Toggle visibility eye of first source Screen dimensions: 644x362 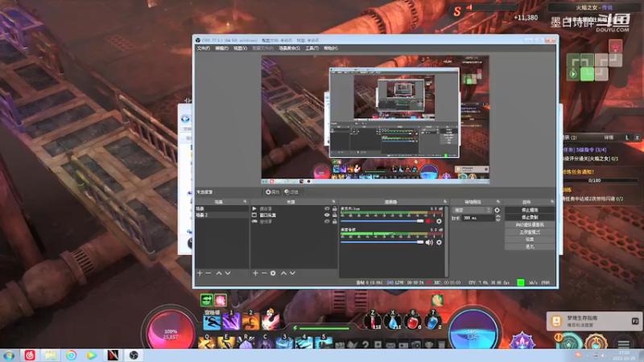327,208
